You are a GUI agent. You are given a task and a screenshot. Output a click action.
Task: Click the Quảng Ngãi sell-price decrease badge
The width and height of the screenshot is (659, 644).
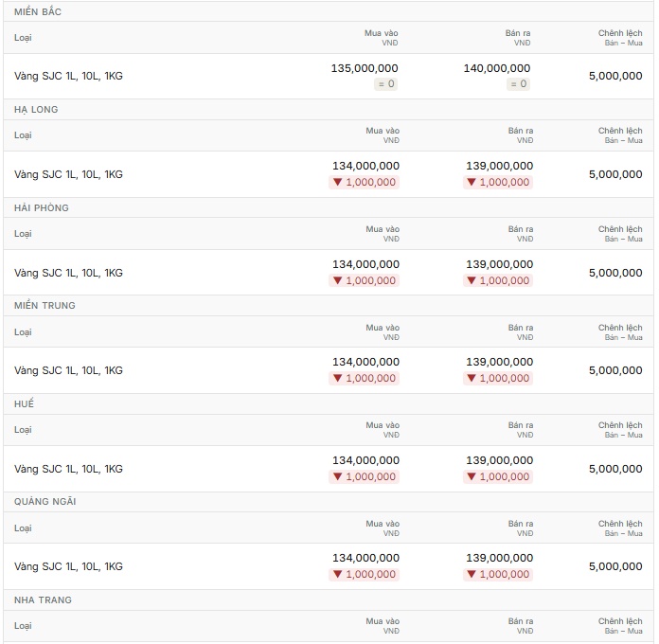tap(498, 574)
